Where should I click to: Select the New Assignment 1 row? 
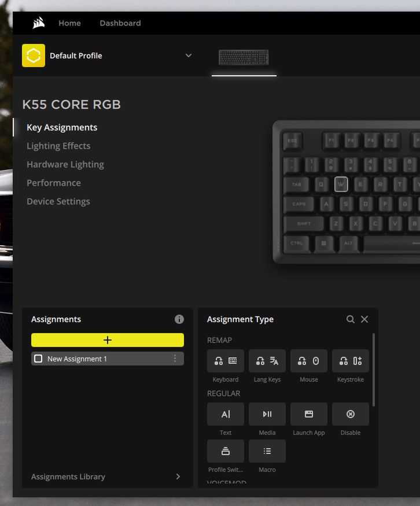point(108,359)
